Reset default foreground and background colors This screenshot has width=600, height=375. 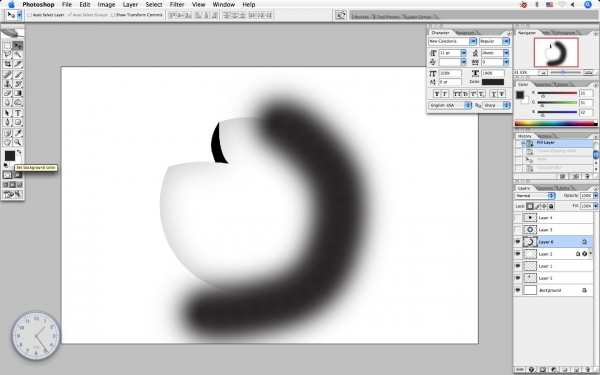[6, 165]
